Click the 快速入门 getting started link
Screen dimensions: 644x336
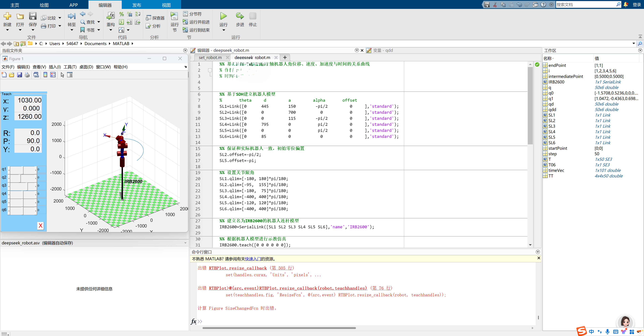pos(253,259)
